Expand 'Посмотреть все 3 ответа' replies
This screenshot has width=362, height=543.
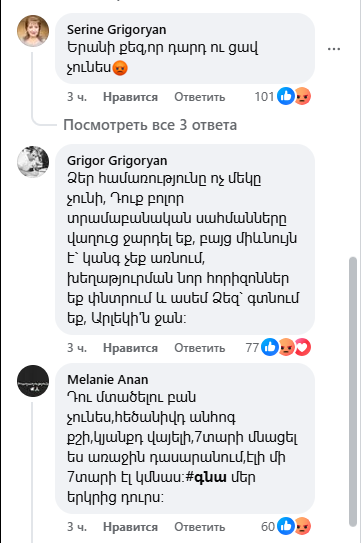(x=150, y=125)
